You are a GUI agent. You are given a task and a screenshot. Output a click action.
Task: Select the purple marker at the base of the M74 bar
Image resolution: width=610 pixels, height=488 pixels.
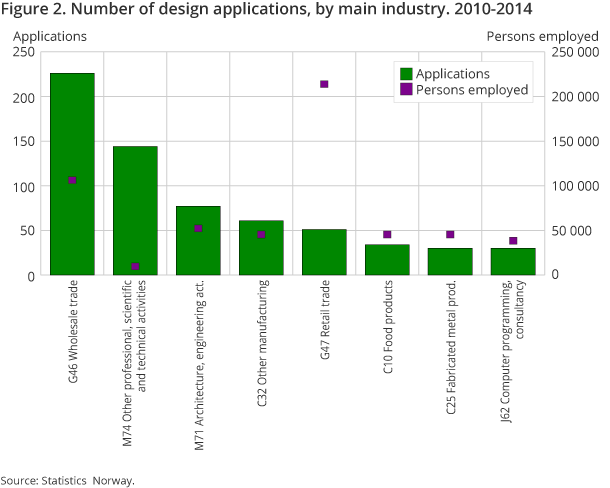click(x=135, y=266)
